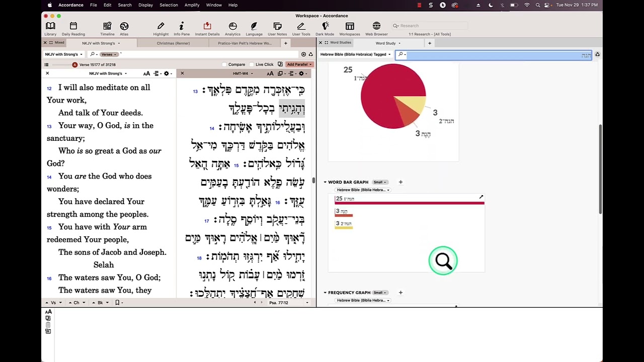Open the Amplify menu
The height and width of the screenshot is (362, 644).
(x=192, y=5)
